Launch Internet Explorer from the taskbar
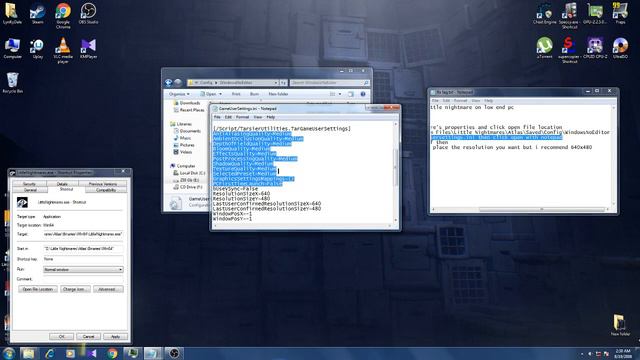The image size is (640, 360). click(50, 353)
